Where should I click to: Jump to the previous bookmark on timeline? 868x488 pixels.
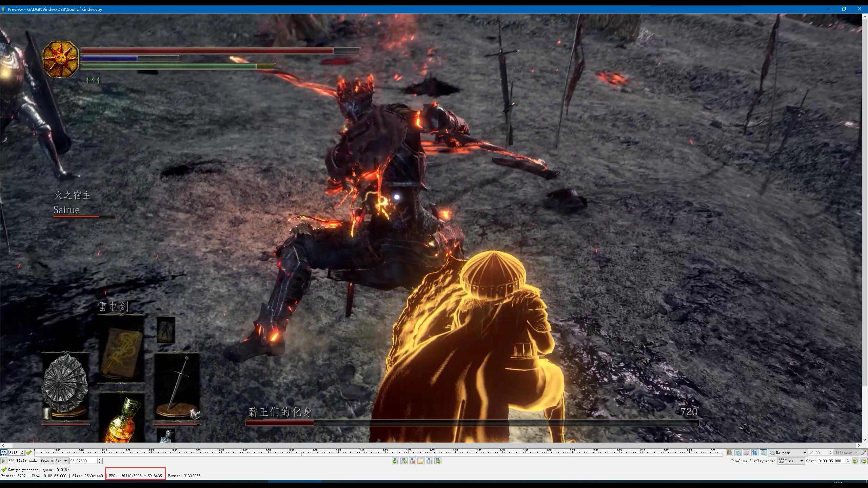point(395,461)
